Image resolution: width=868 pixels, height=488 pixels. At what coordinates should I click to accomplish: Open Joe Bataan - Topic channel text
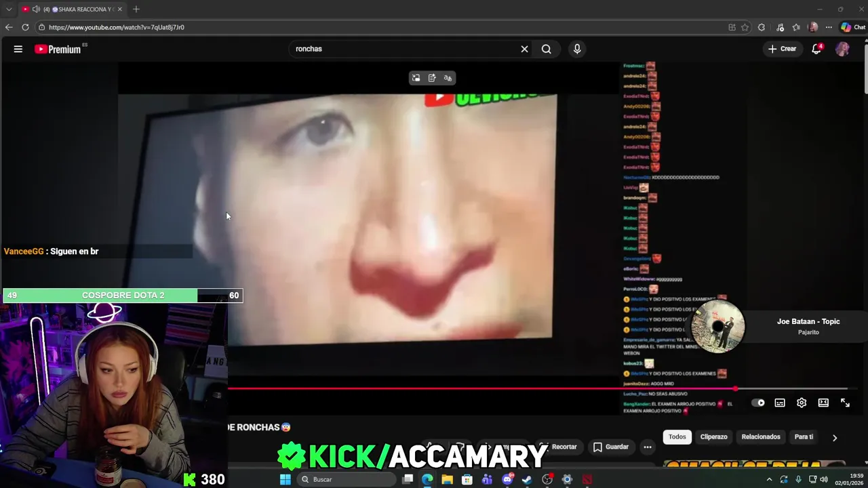coord(808,321)
